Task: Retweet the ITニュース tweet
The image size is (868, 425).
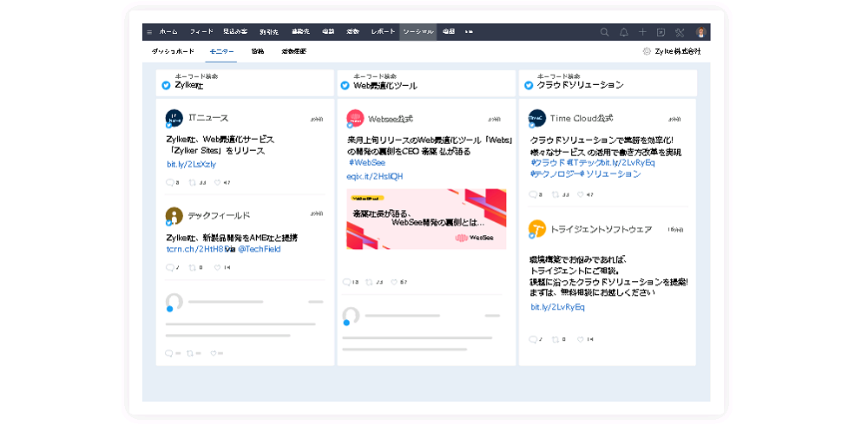Action: 194,182
